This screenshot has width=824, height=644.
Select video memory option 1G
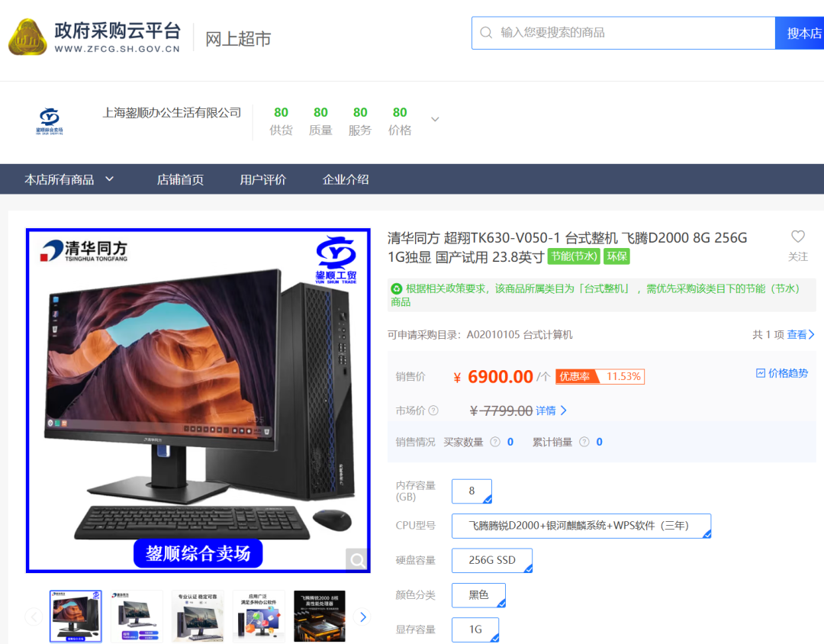(475, 630)
